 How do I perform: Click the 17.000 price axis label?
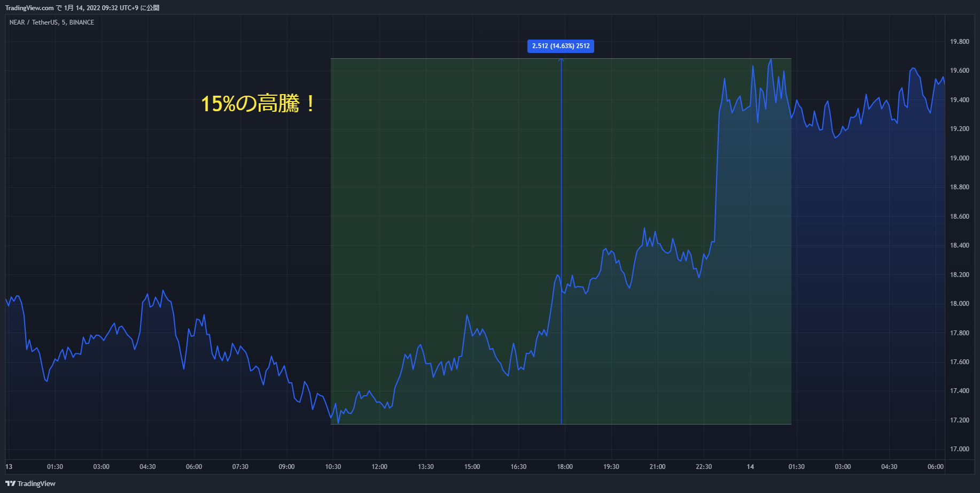(x=959, y=449)
